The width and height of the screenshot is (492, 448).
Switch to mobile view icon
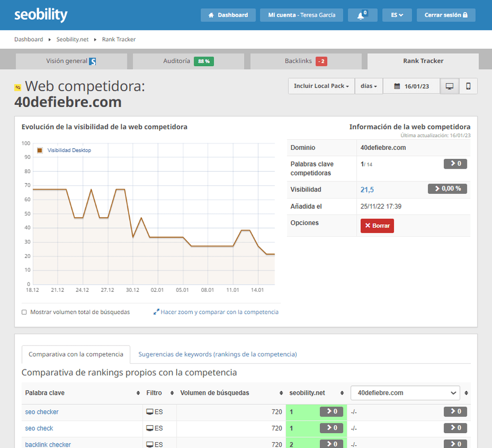click(468, 86)
